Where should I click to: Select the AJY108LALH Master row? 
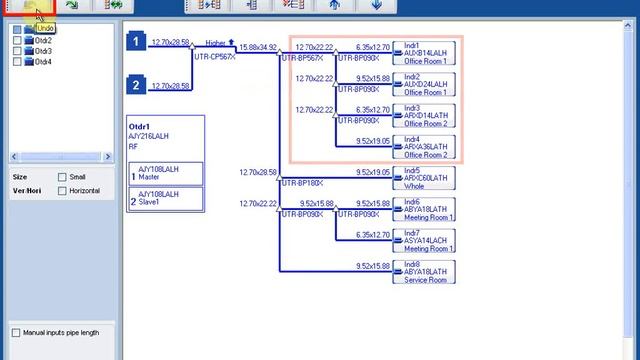click(166, 173)
